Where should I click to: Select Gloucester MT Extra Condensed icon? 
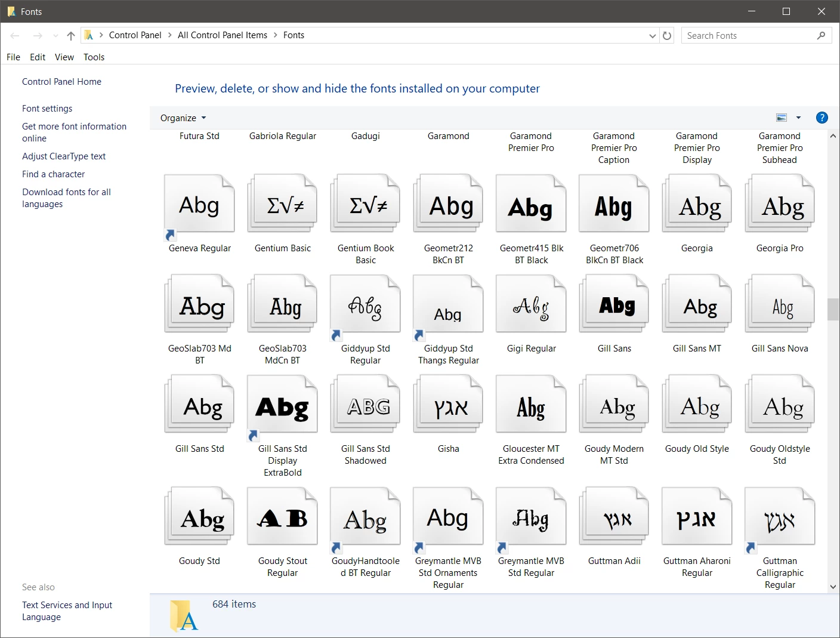coord(531,405)
